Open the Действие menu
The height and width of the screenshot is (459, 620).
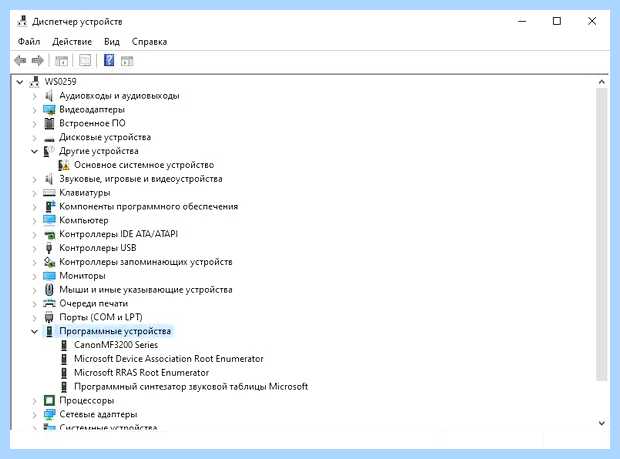pos(72,42)
